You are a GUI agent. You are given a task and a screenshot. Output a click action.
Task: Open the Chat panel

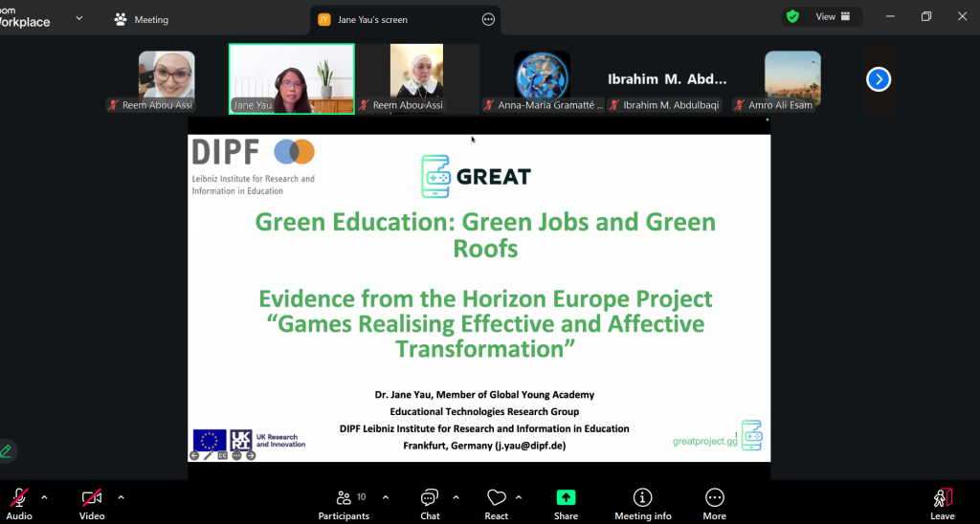[x=430, y=503]
